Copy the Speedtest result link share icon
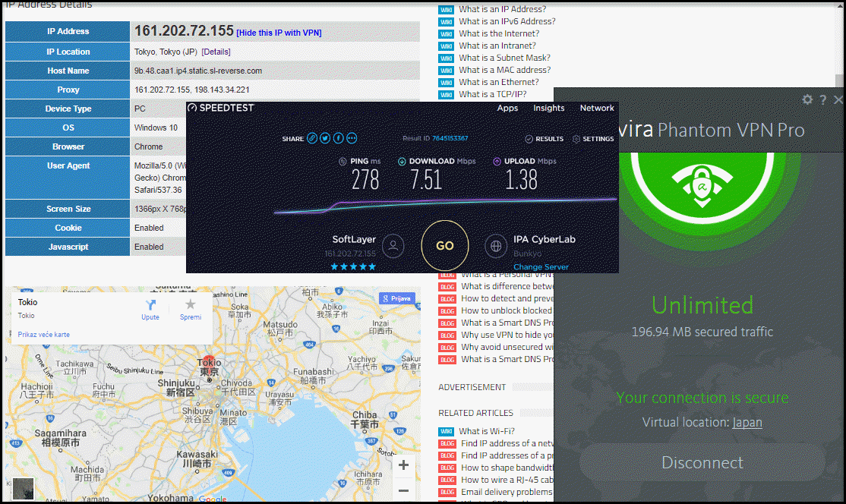 [312, 139]
